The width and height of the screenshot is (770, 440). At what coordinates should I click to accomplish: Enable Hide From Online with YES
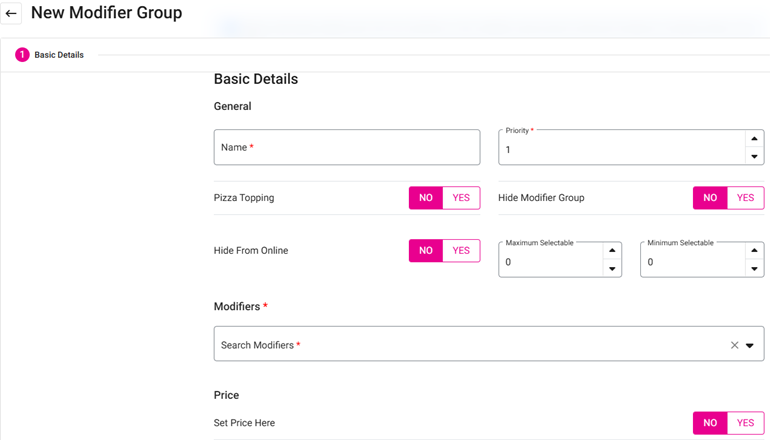tap(461, 251)
